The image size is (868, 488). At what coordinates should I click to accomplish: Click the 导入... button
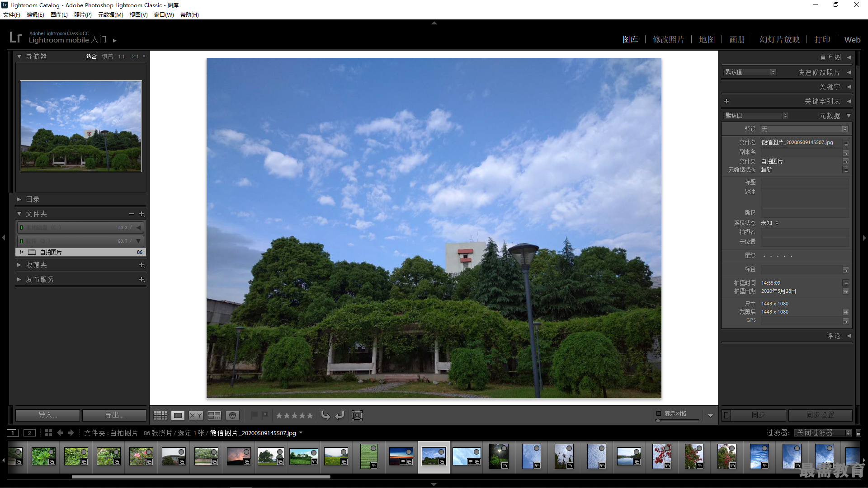(x=48, y=415)
